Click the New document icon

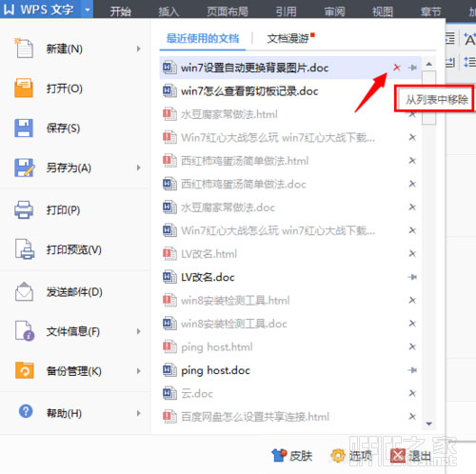coord(24,49)
